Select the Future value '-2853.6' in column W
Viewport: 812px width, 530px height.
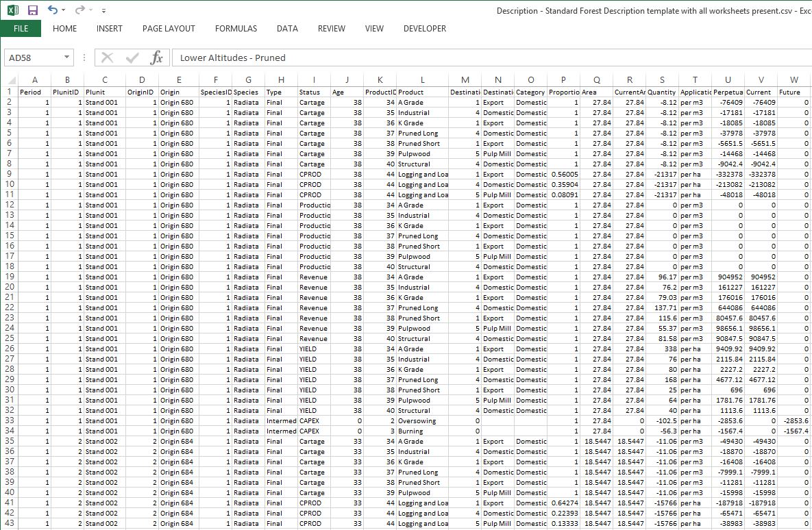[x=794, y=421]
